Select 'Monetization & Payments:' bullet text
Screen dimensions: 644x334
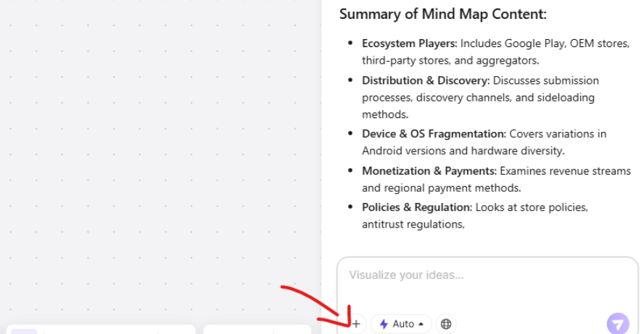click(x=429, y=171)
